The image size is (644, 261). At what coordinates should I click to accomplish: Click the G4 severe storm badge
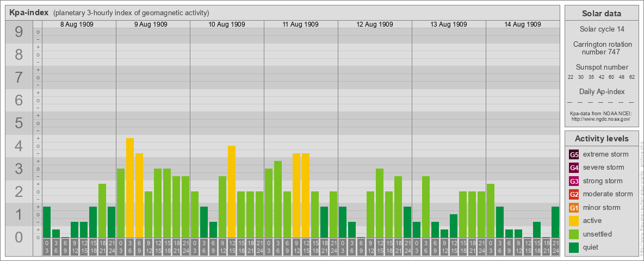tap(574, 168)
